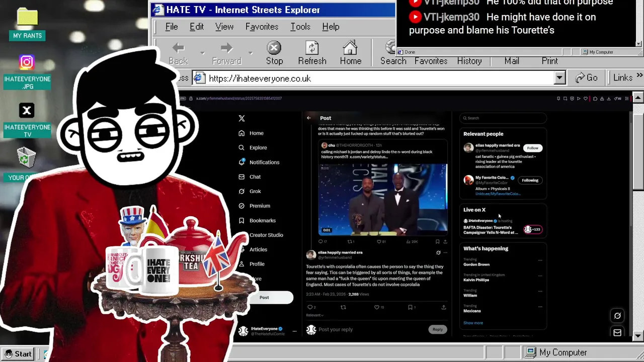Viewport: 644px width, 362px height.
Task: Click the X logo in sidebar
Action: [242, 118]
